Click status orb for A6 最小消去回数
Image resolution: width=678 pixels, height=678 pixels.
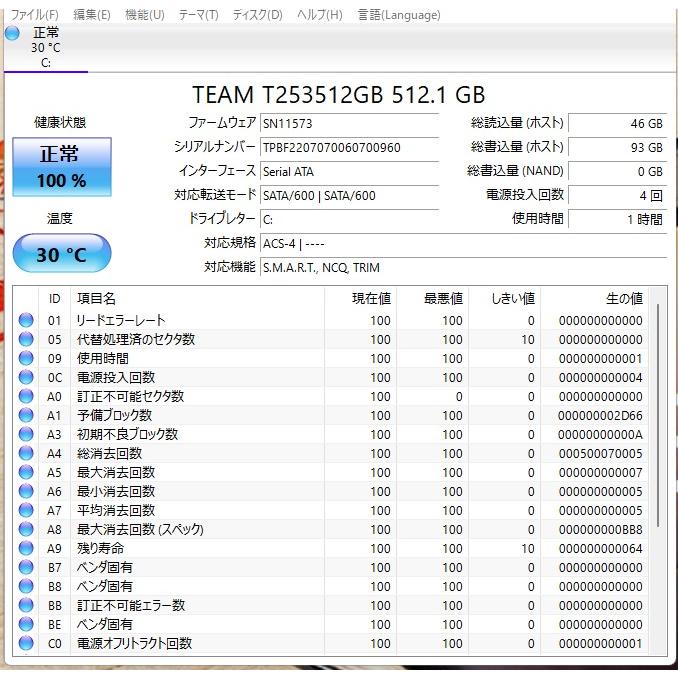tap(26, 491)
